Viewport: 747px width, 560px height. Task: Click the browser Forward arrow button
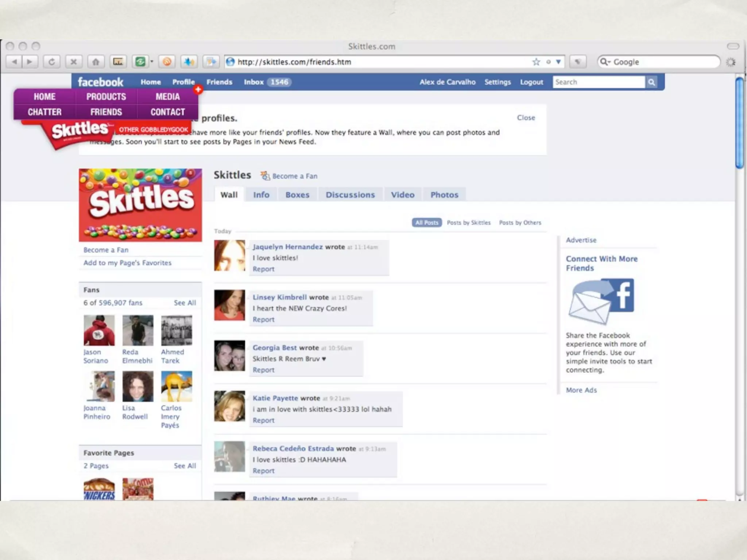click(30, 62)
